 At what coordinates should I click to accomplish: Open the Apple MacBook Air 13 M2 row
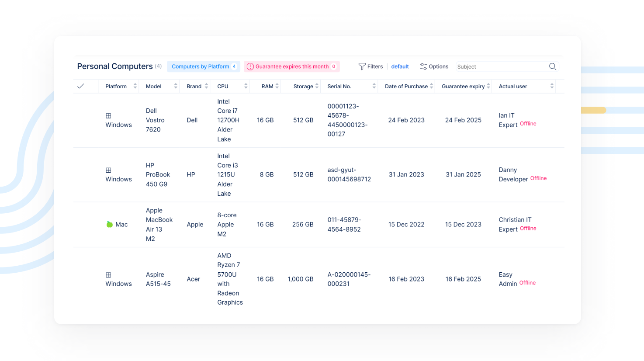point(159,225)
